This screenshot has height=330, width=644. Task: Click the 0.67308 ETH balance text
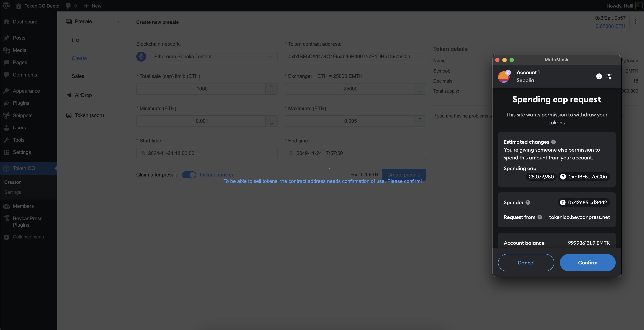(x=610, y=26)
